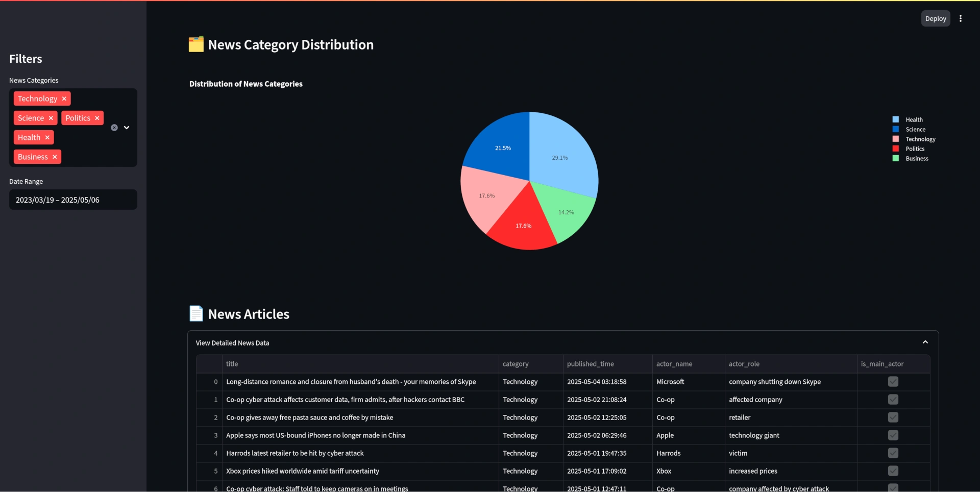Open the three-dot Streamlit options menu
The image size is (980, 492).
coord(961,18)
